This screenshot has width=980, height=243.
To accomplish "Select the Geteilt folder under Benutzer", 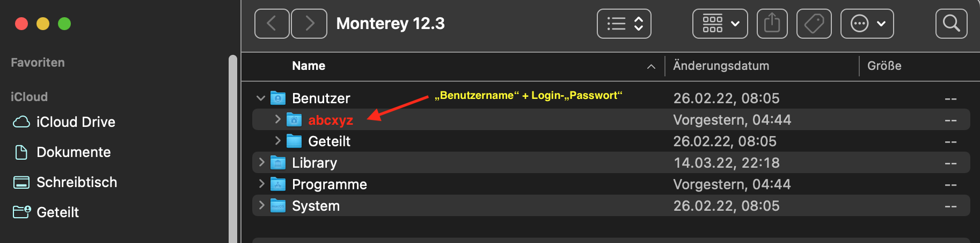I will pos(328,141).
